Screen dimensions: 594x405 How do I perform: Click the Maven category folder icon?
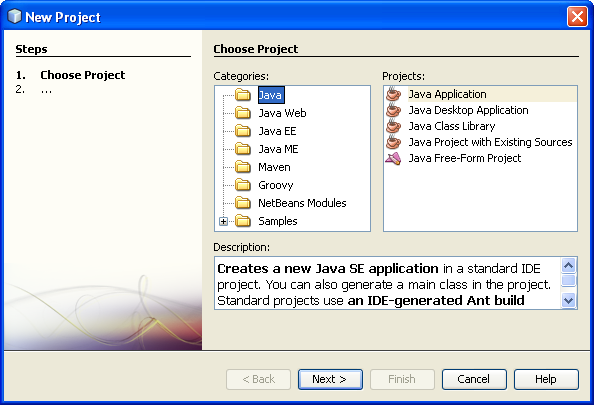(242, 167)
